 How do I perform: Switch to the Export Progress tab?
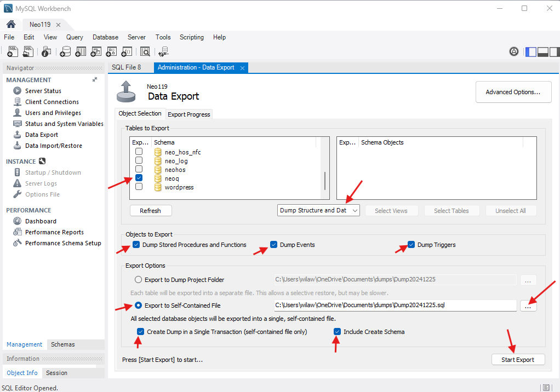[188, 114]
